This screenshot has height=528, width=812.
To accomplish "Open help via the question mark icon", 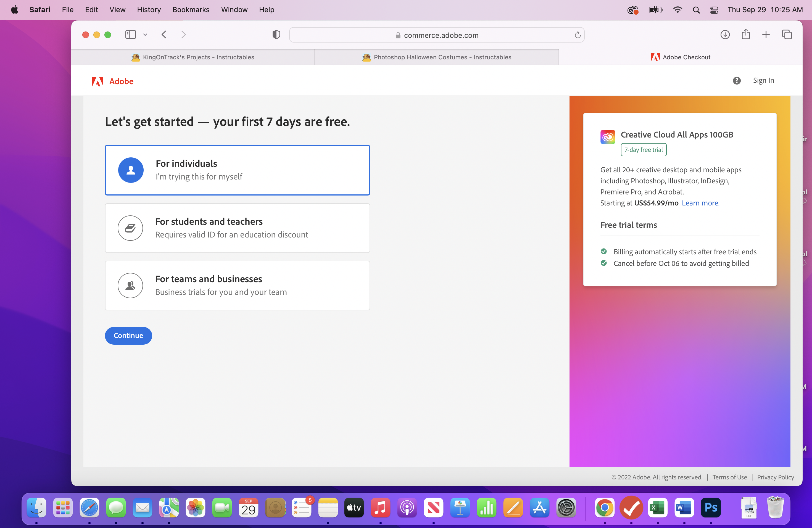I will (x=737, y=80).
